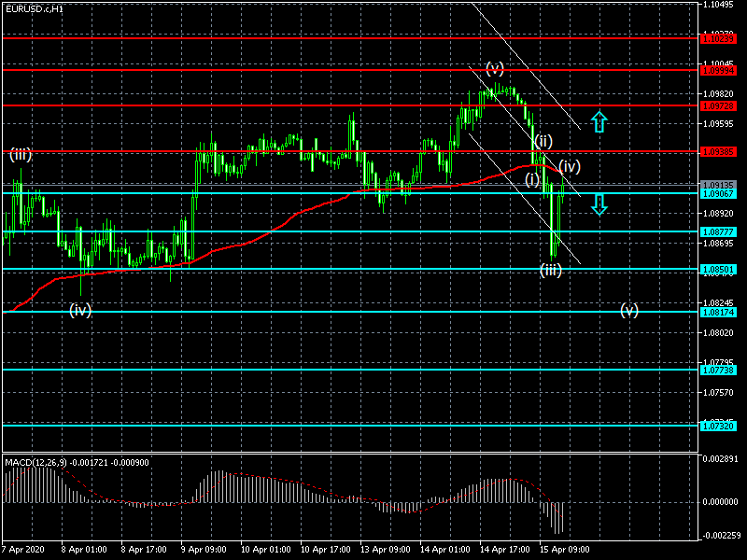Click the cyan down arrow marker
This screenshot has height=560, width=747.
[x=599, y=204]
